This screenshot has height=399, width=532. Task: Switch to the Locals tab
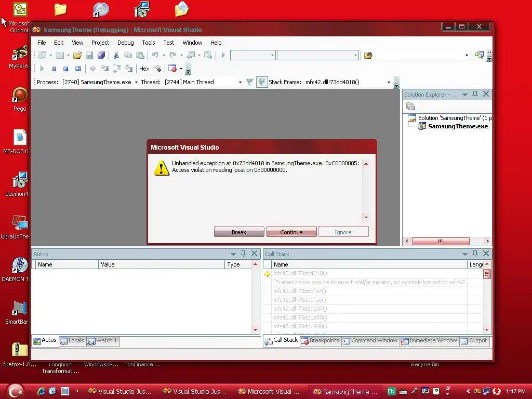click(72, 341)
